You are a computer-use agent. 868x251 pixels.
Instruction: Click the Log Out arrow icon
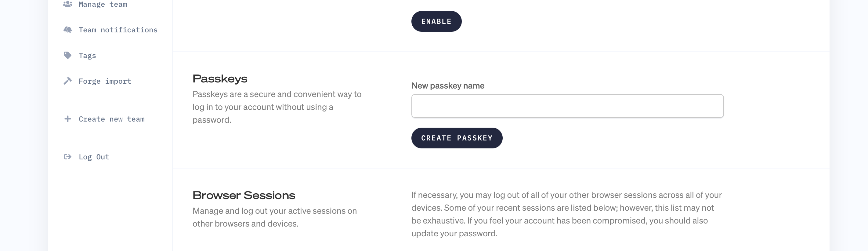pyautogui.click(x=68, y=157)
